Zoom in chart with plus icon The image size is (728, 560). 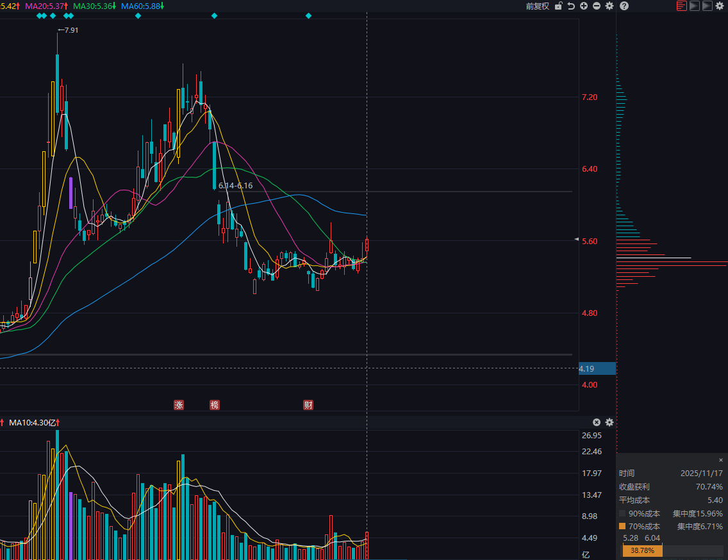(x=584, y=6)
